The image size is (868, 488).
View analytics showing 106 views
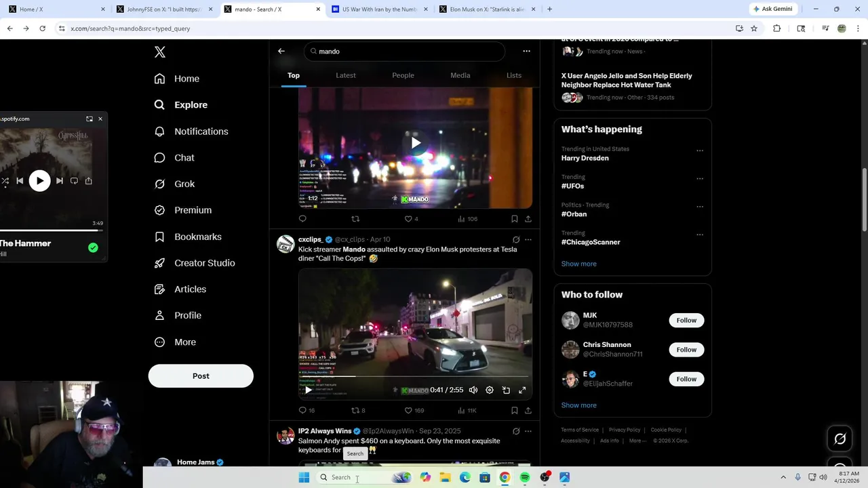click(468, 219)
